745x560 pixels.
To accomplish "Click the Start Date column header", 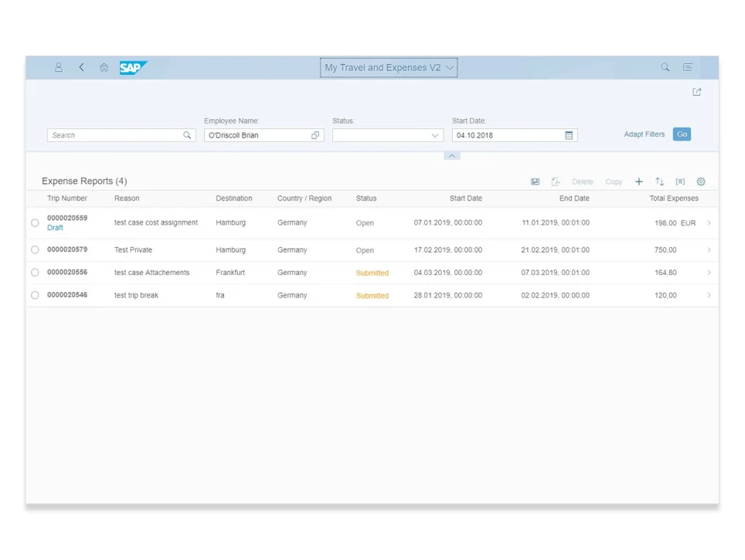I will (x=465, y=199).
